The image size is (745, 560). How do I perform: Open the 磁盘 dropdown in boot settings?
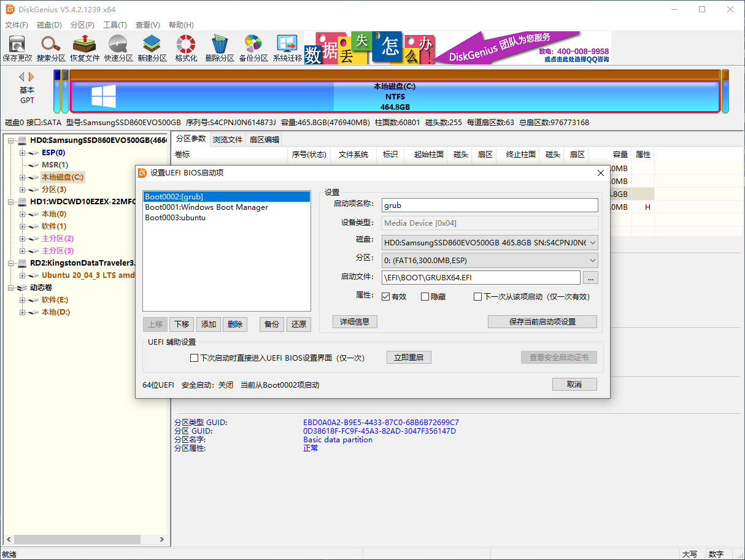click(x=490, y=242)
